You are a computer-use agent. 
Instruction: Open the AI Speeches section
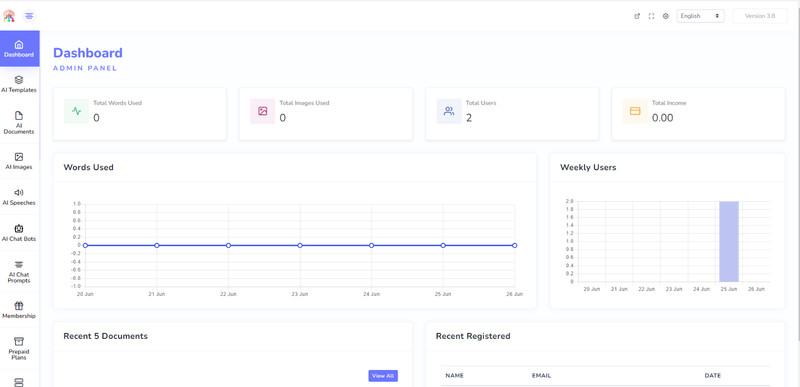point(19,197)
